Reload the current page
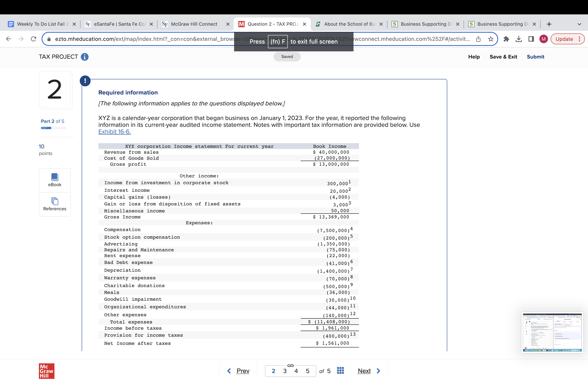Viewport: 588px width, 382px height. coord(34,39)
